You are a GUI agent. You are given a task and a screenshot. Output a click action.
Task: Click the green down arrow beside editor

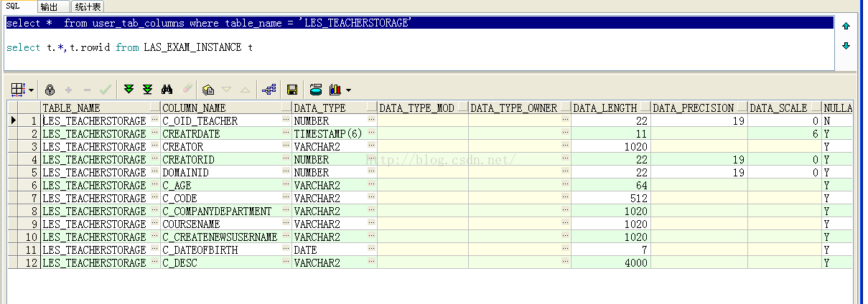(x=846, y=46)
